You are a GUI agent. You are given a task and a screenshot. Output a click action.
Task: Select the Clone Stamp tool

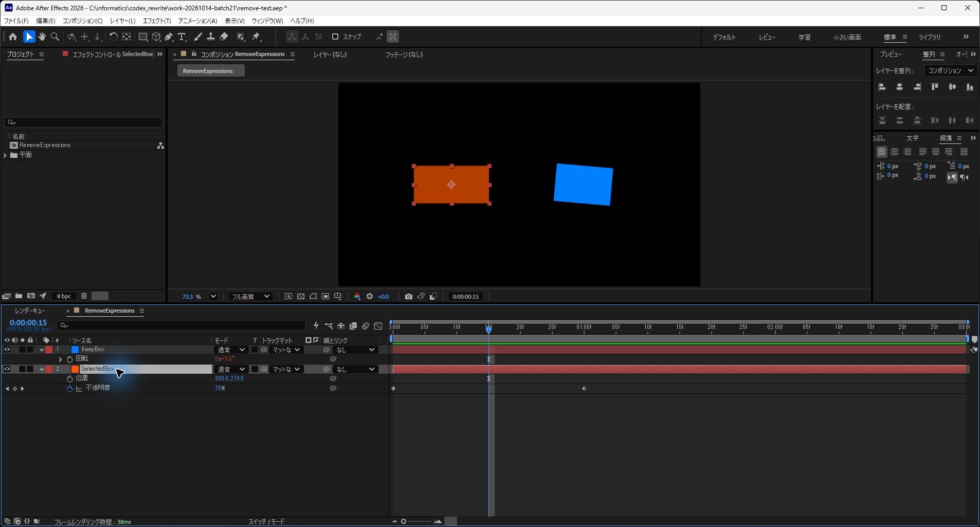[x=211, y=37]
